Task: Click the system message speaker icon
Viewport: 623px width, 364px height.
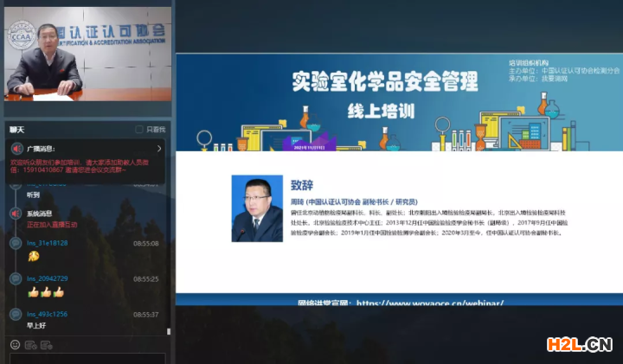Action: [x=16, y=213]
